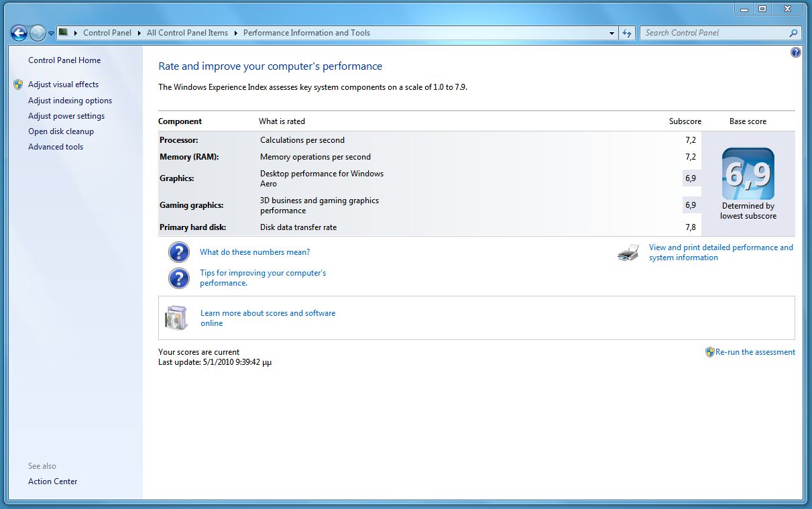Re-run the assessment

coord(755,352)
